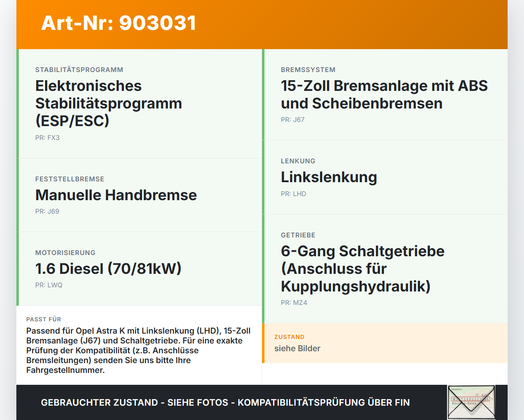Image resolution: width=524 pixels, height=420 pixels.
Task: Select the Passt für label
Action: pos(43,319)
